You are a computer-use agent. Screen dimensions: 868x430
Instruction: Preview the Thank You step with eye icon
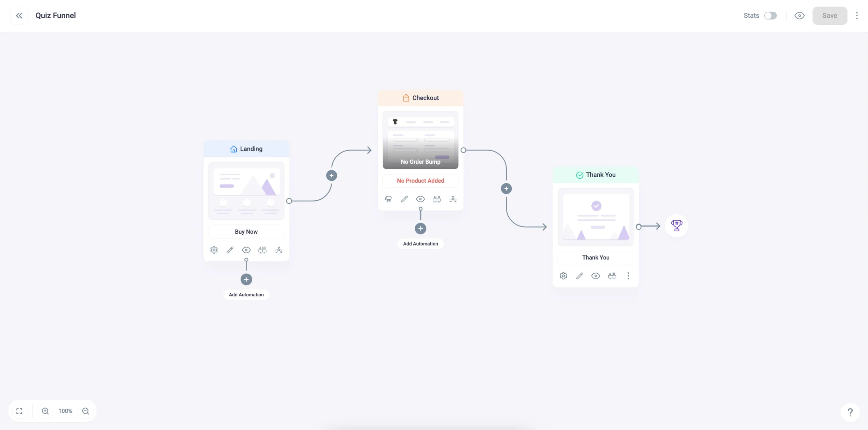596,276
